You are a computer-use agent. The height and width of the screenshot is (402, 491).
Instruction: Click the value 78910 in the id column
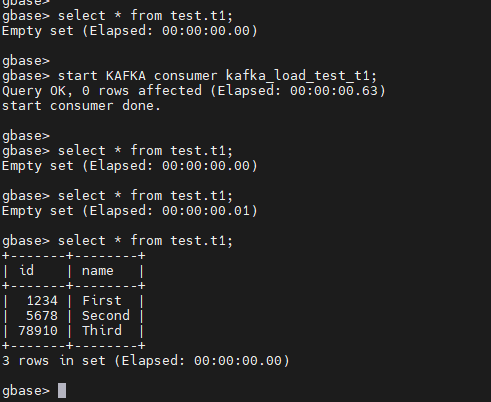[38, 331]
